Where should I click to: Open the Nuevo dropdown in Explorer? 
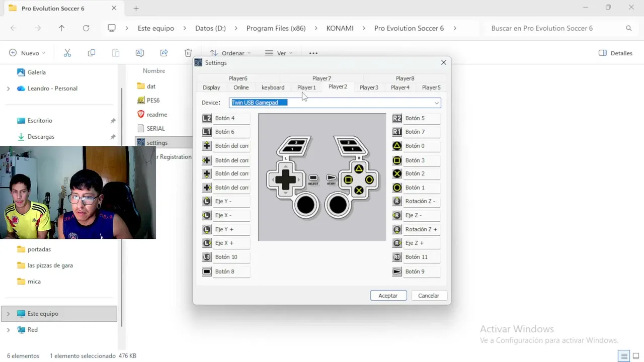click(x=27, y=53)
